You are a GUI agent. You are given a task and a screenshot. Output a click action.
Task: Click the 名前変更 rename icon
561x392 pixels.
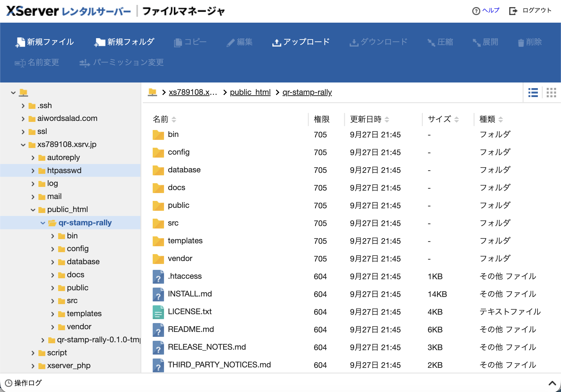[20, 63]
